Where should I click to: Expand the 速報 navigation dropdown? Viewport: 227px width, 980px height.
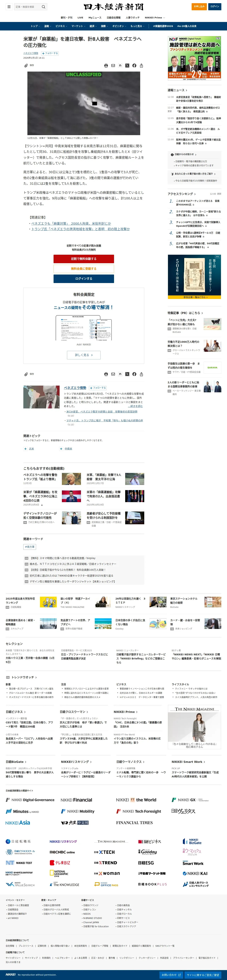[48, 26]
